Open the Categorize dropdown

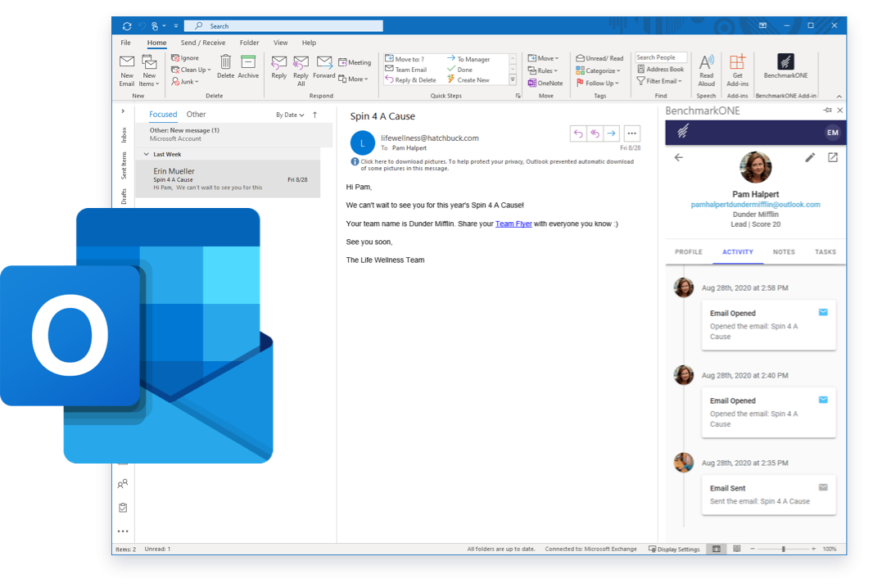point(598,70)
